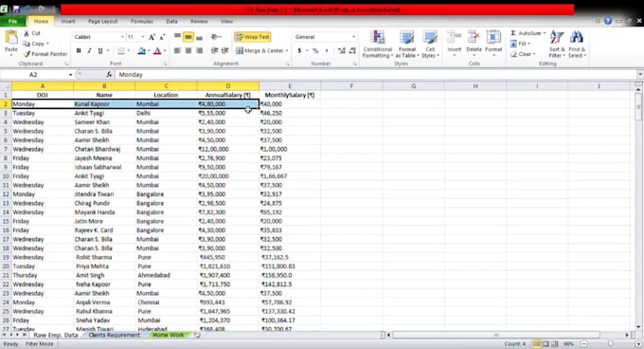The image size is (644, 349).
Task: Click the Decrease Indent icon
Action: click(214, 50)
